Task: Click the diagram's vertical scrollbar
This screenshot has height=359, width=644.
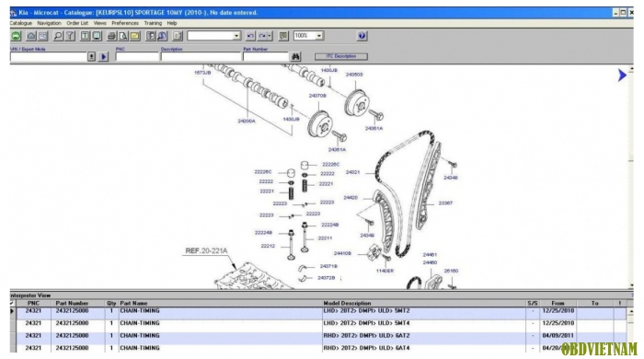Action: 631,177
